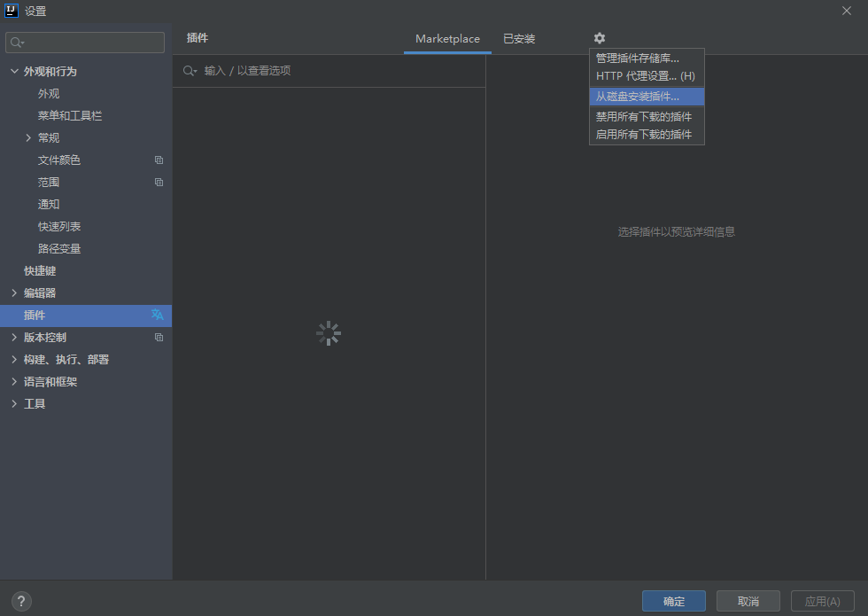Click the copy icon beside 范围
The height and width of the screenshot is (616, 868).
159,182
